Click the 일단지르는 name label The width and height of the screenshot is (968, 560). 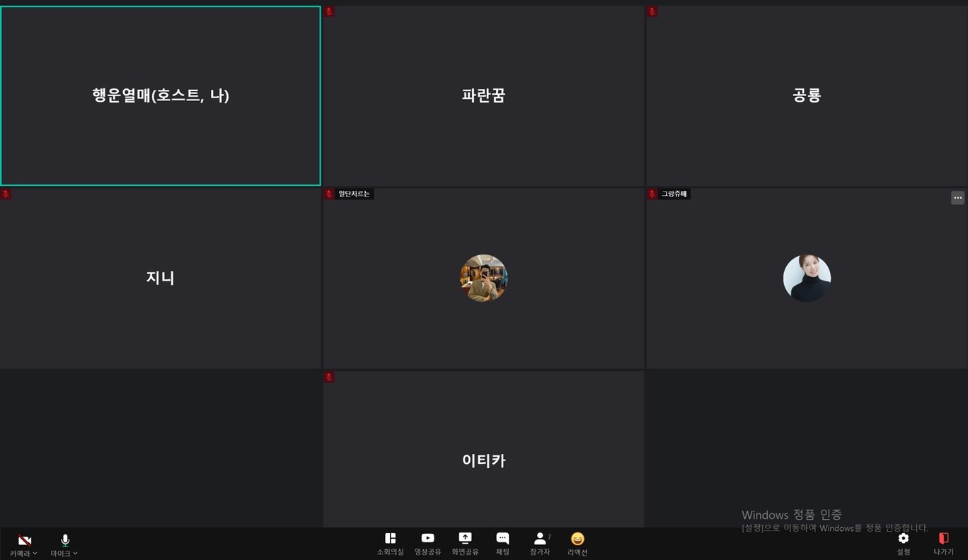(354, 194)
